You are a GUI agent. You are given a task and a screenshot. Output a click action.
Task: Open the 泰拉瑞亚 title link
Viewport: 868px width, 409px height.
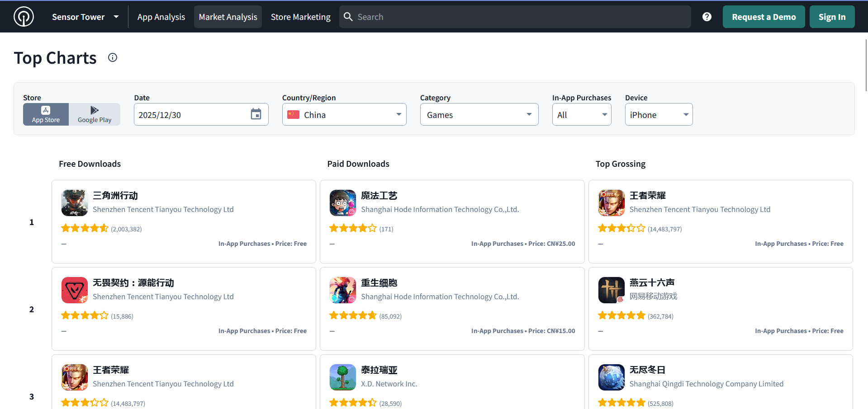[379, 370]
